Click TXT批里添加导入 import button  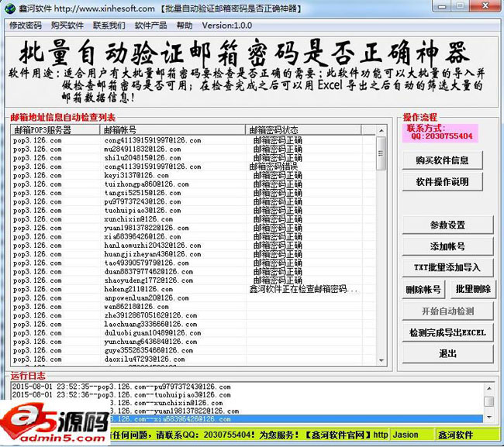(x=447, y=267)
